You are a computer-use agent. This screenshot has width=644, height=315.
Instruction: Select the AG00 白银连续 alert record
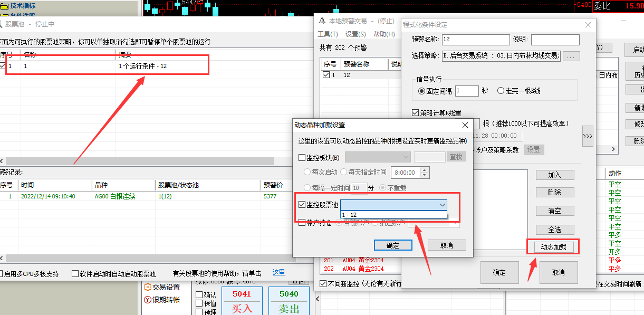156,196
